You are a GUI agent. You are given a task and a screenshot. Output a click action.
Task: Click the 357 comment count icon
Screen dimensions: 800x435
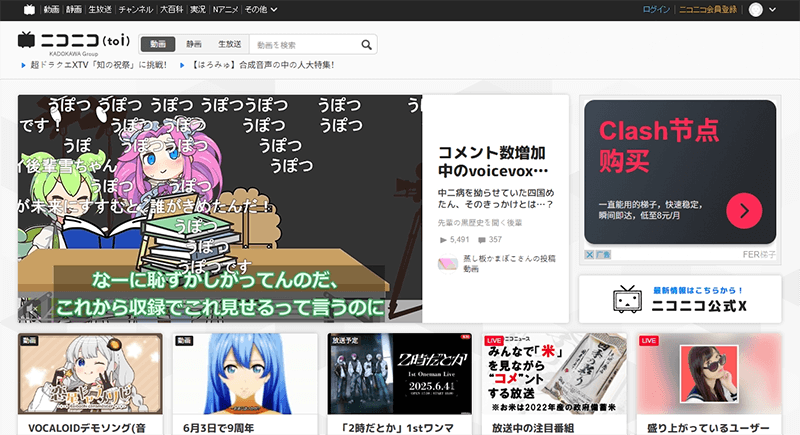click(x=482, y=240)
